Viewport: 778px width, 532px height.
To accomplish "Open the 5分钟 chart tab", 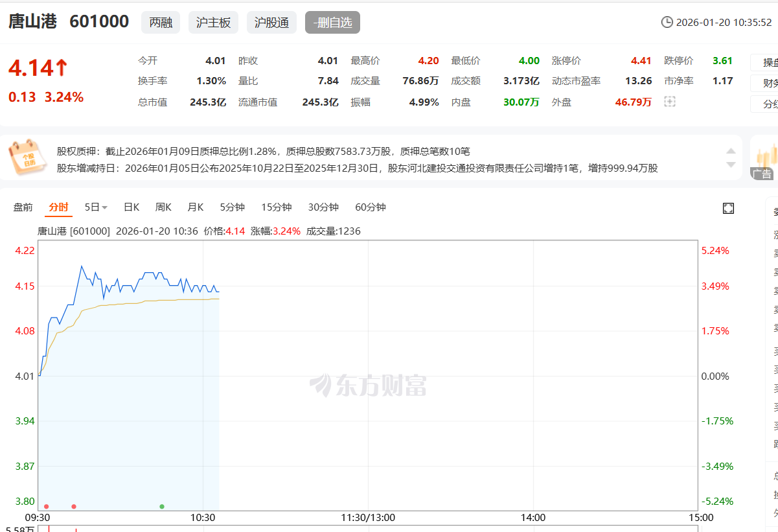I will (233, 207).
